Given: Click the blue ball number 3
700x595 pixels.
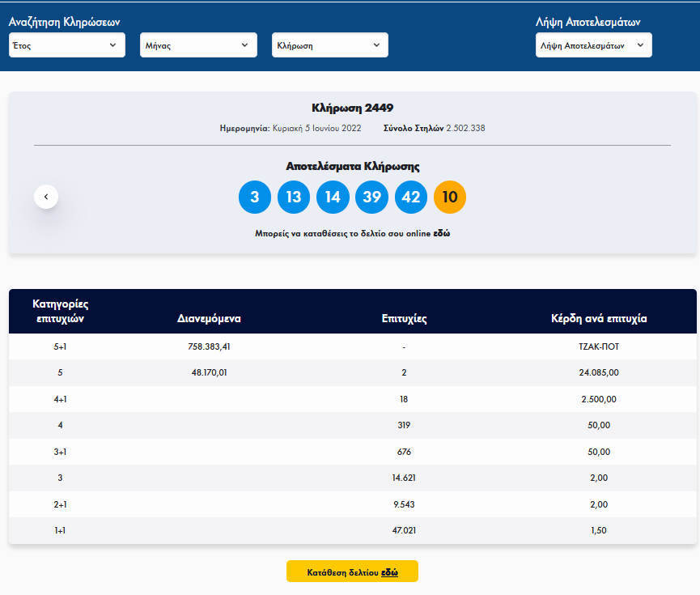Looking at the screenshot, I should (254, 198).
